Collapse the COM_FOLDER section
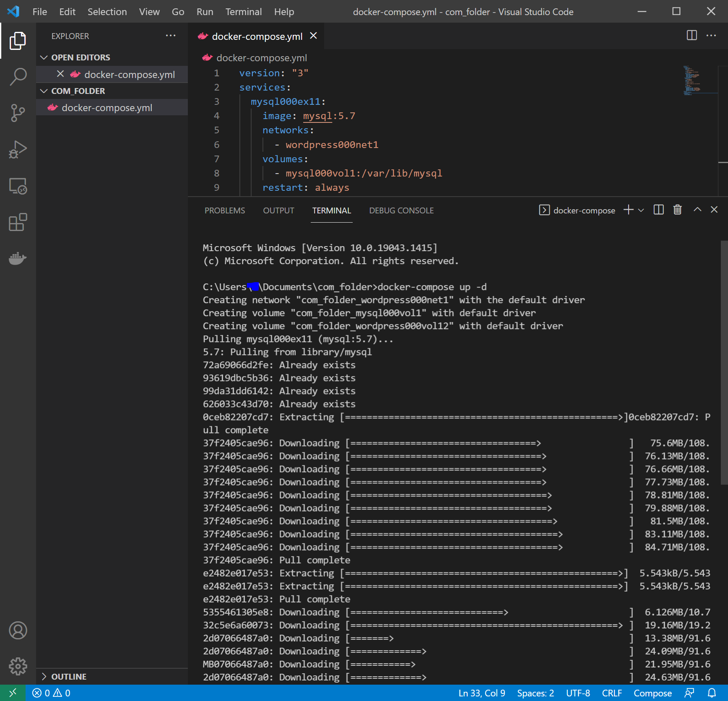The image size is (728, 701). tap(112, 91)
